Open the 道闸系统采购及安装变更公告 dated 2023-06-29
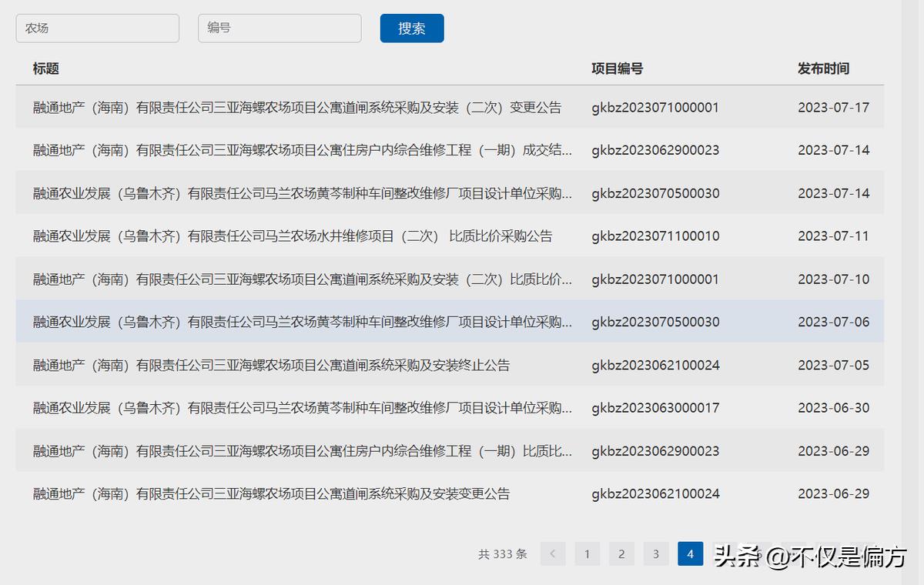 271,494
